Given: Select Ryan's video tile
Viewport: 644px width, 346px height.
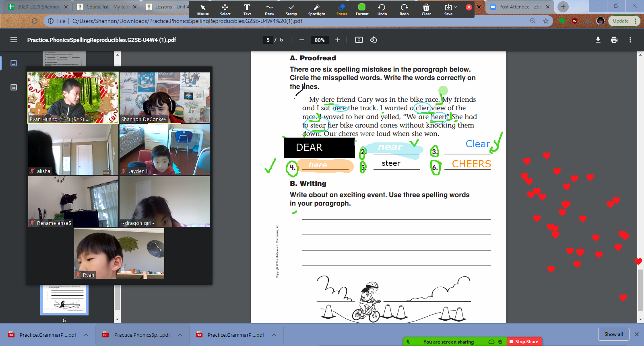Looking at the screenshot, I should tap(119, 253).
